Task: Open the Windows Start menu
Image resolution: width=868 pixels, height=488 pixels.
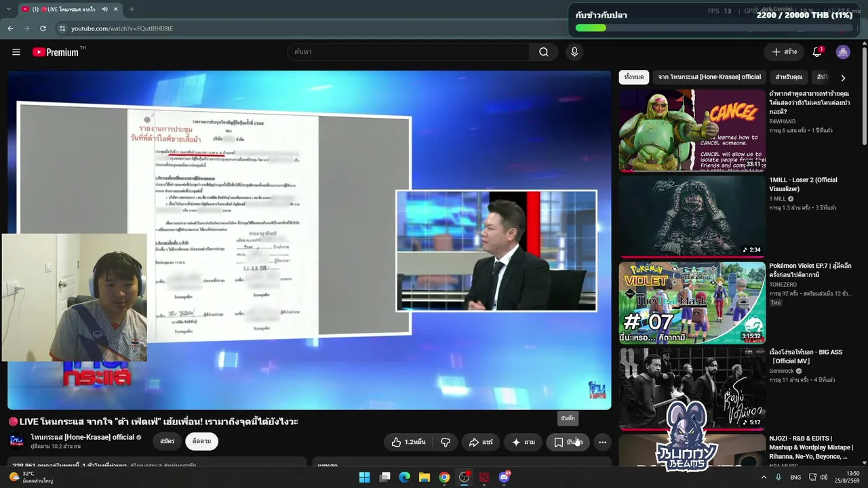Action: click(x=364, y=477)
